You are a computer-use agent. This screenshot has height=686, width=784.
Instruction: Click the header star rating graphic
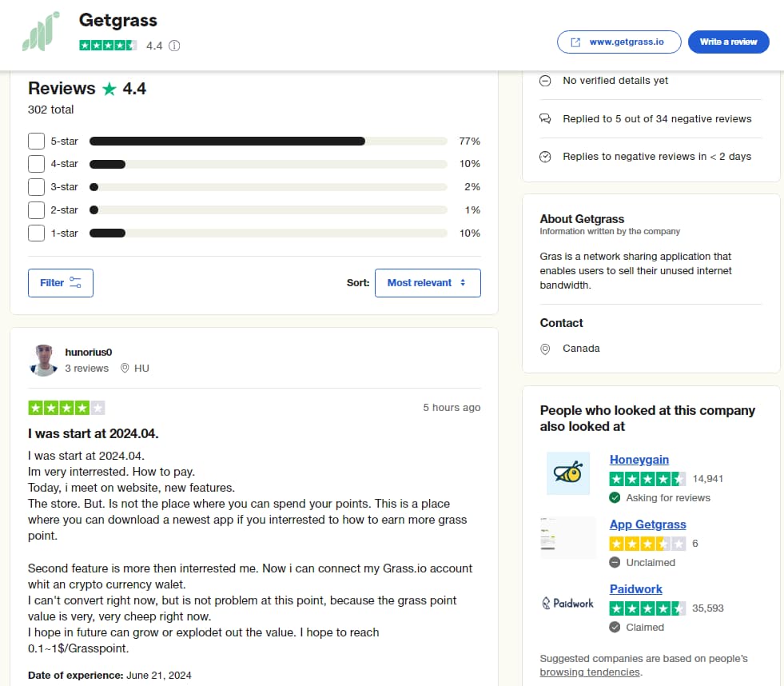pos(108,46)
